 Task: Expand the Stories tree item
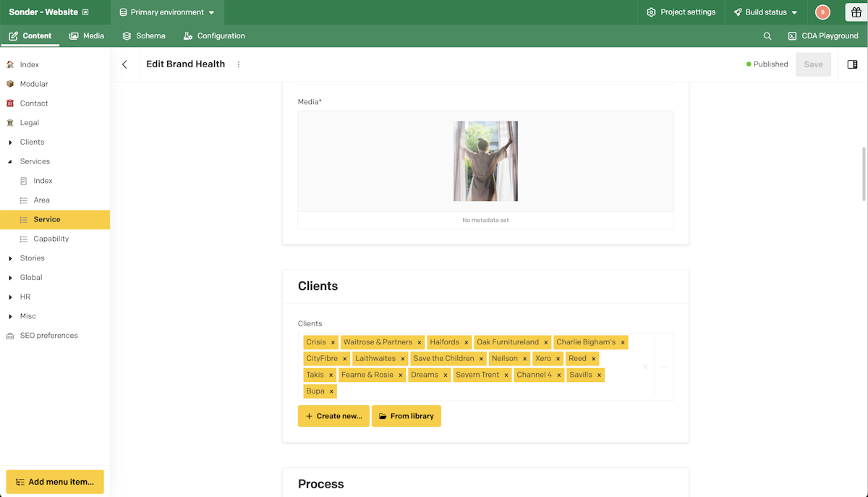[10, 258]
